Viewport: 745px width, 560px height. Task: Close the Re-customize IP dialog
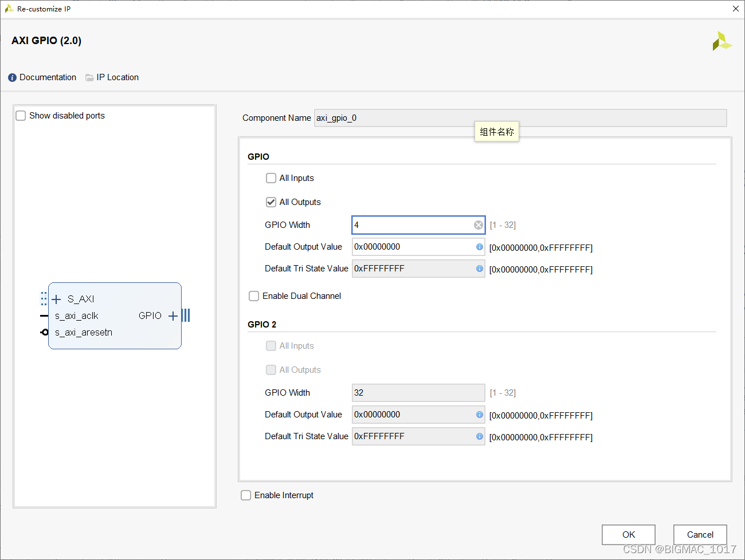736,9
